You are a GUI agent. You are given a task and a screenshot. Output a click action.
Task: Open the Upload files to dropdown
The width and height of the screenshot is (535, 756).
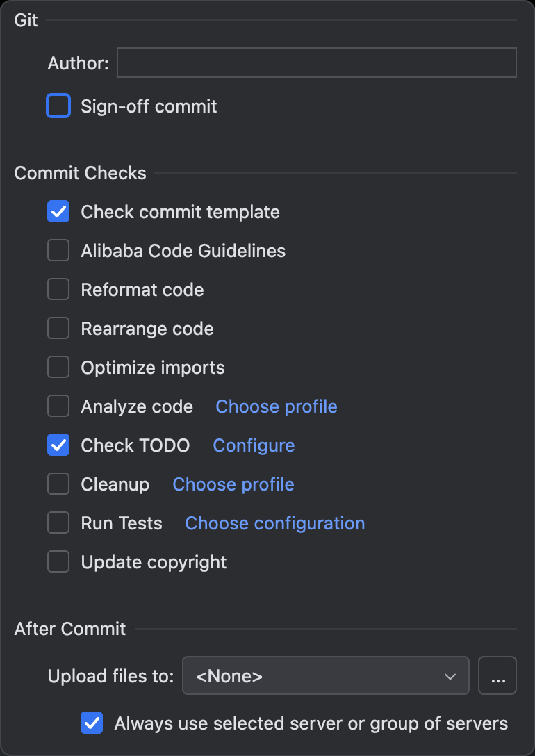pyautogui.click(x=325, y=676)
